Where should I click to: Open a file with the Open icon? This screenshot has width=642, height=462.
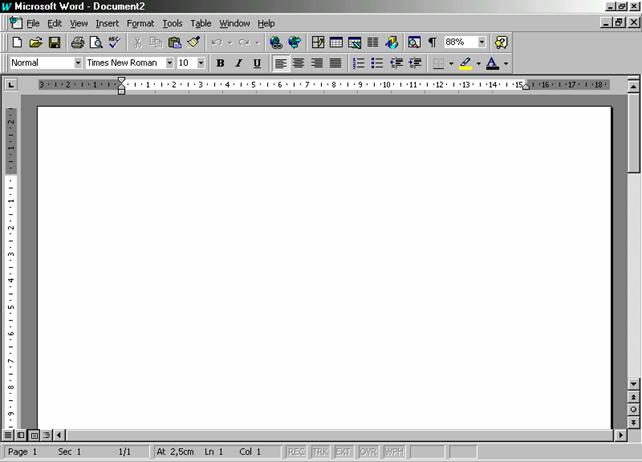(36, 43)
